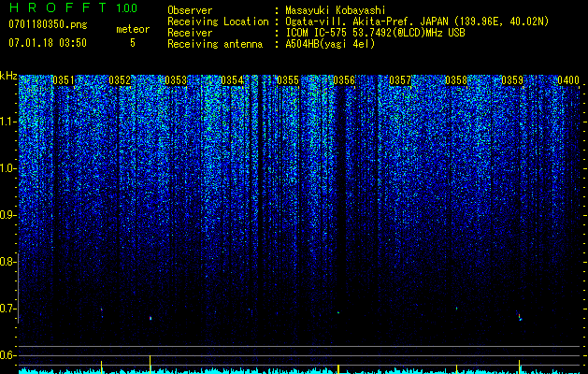Click the small echo dot under 0358

pyautogui.click(x=456, y=309)
